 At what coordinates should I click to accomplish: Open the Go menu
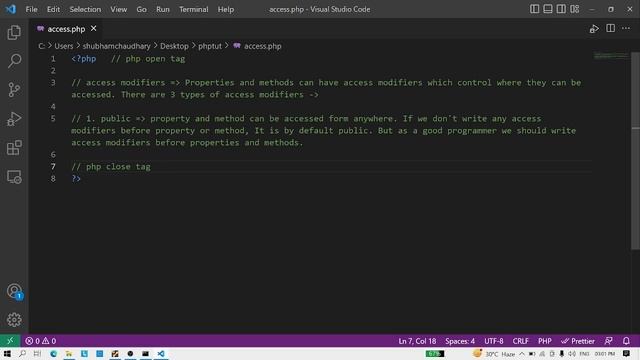[141, 9]
